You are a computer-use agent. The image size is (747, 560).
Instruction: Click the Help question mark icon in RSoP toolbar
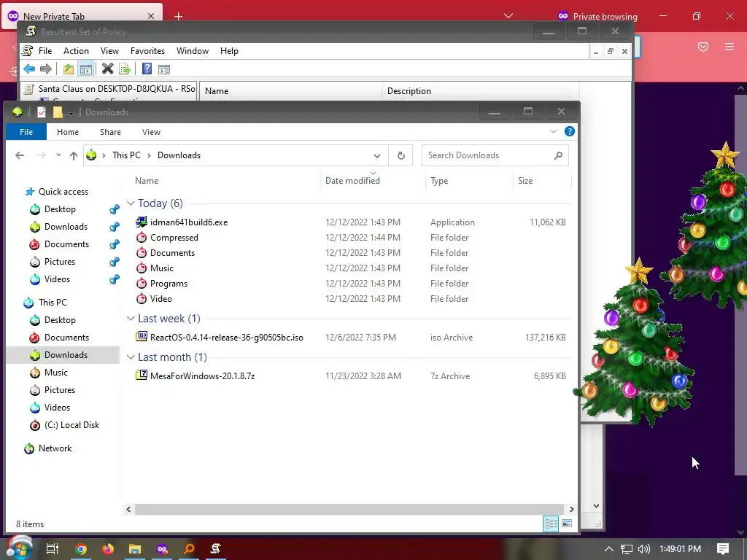[x=147, y=69]
